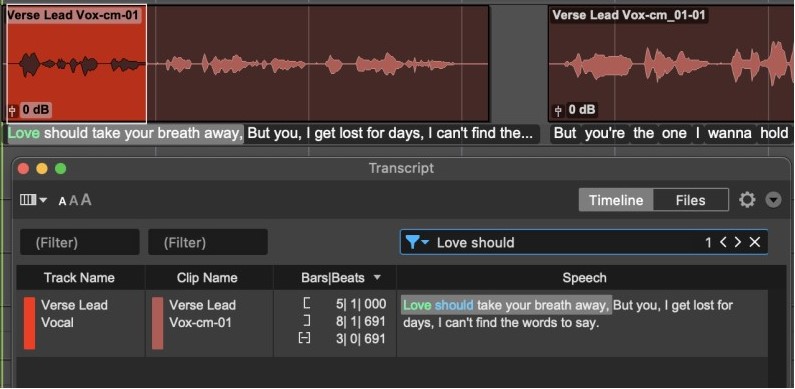
Task: Close the Transcript window
Action: [x=23, y=168]
